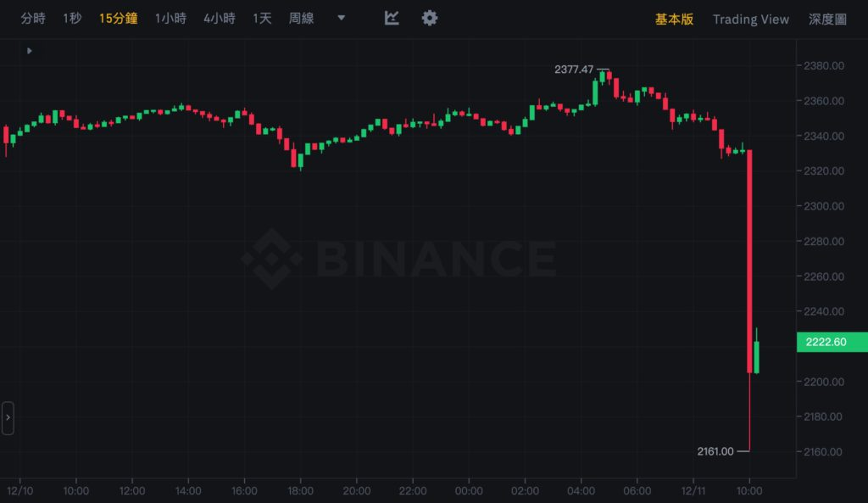Switch chart to 1小時 interval
This screenshot has width=868, height=503.
[x=170, y=18]
